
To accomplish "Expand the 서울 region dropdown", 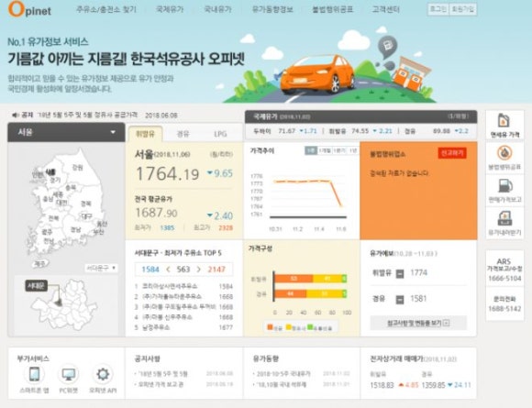I will [x=66, y=132].
